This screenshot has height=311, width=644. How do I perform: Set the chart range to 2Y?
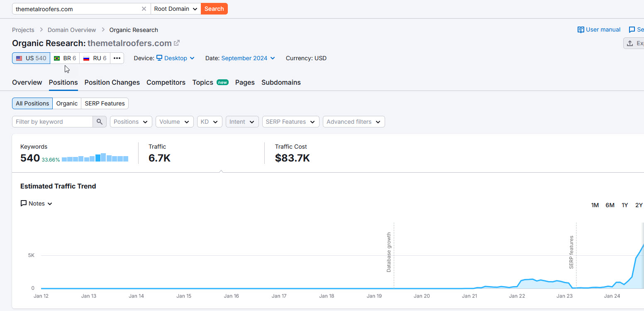(639, 205)
